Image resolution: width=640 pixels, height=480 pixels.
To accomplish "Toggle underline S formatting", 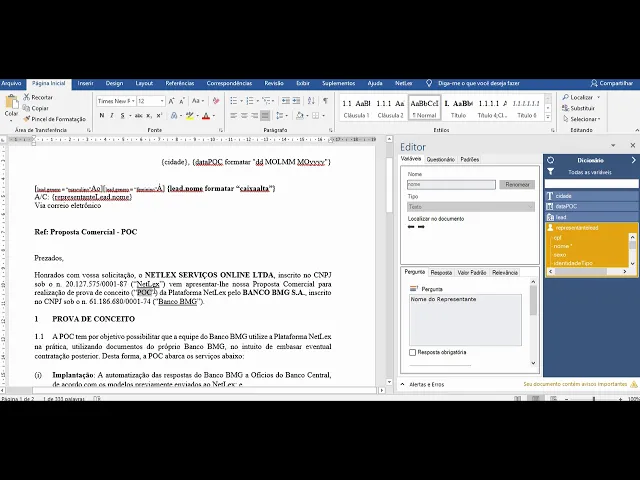I will [x=122, y=116].
